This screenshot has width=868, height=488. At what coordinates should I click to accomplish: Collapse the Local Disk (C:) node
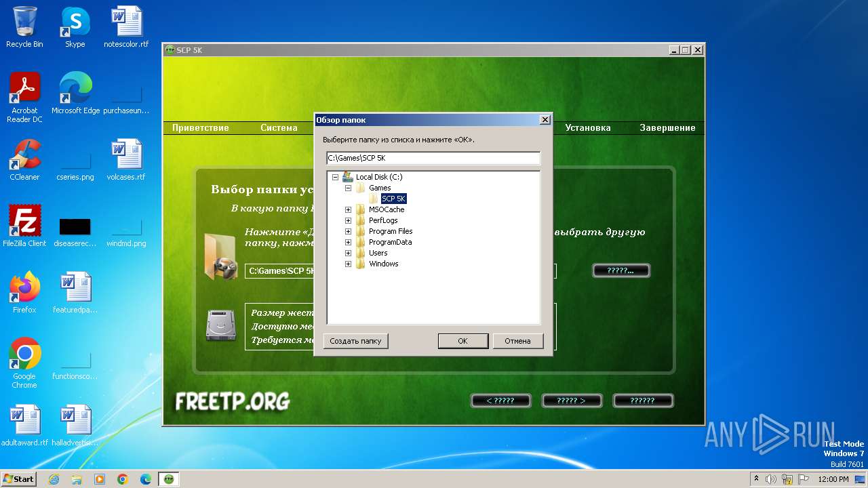pos(335,177)
